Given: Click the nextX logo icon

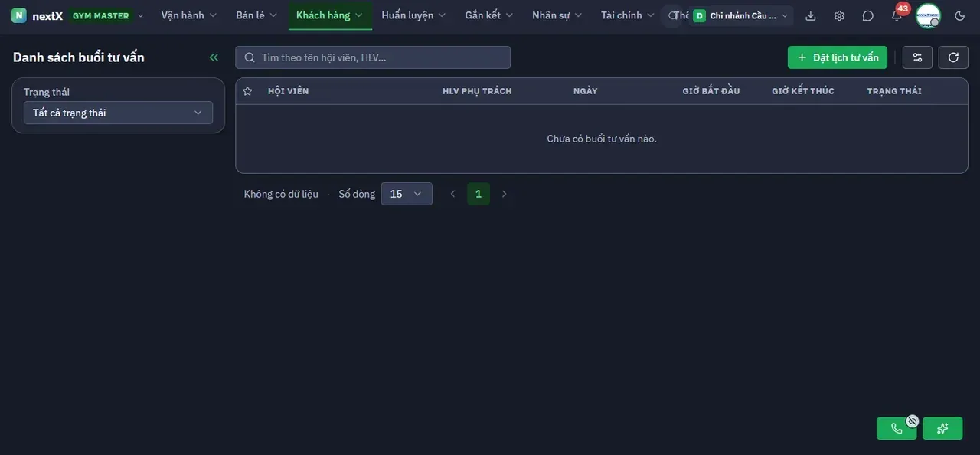Looking at the screenshot, I should coord(19,15).
